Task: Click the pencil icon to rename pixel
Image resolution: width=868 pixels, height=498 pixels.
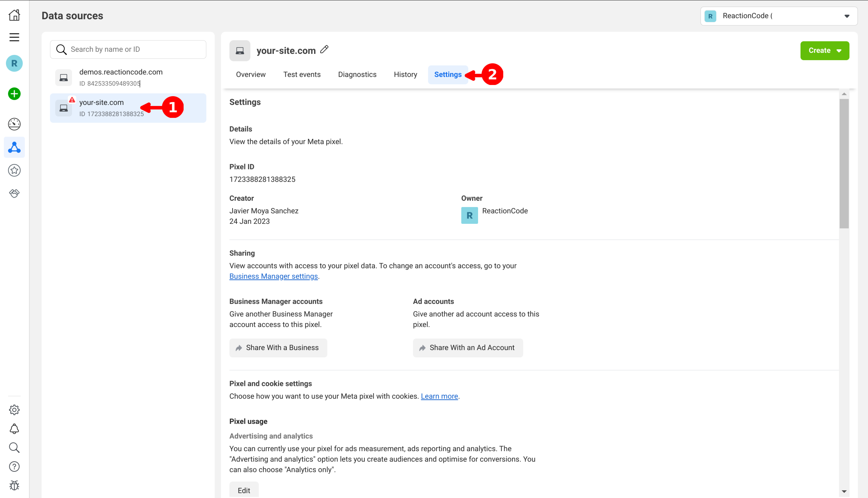Action: [324, 50]
